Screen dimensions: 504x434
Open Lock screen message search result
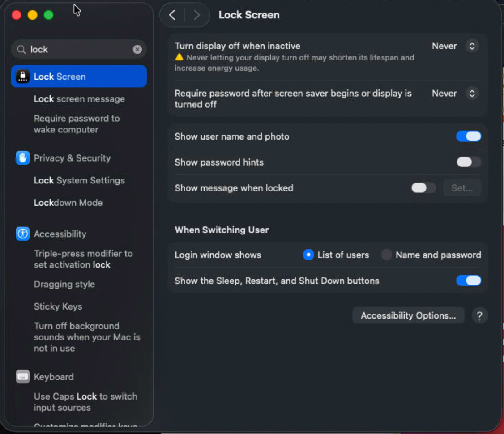[x=79, y=99]
